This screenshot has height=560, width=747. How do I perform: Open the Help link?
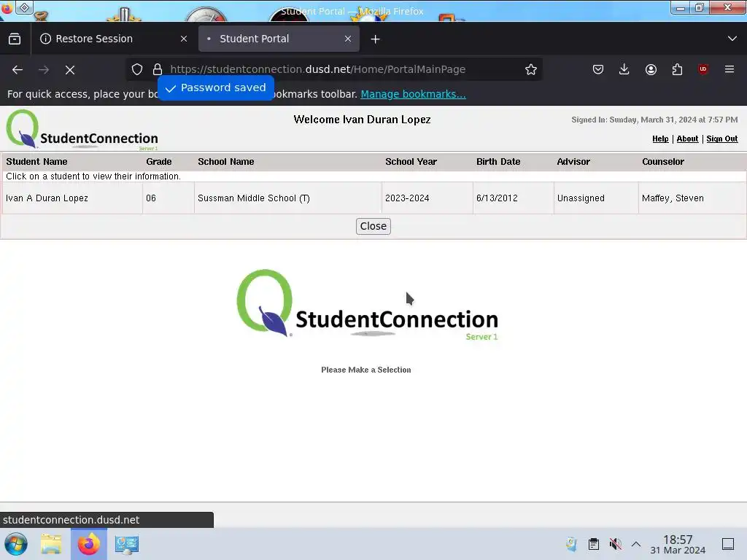(x=660, y=139)
